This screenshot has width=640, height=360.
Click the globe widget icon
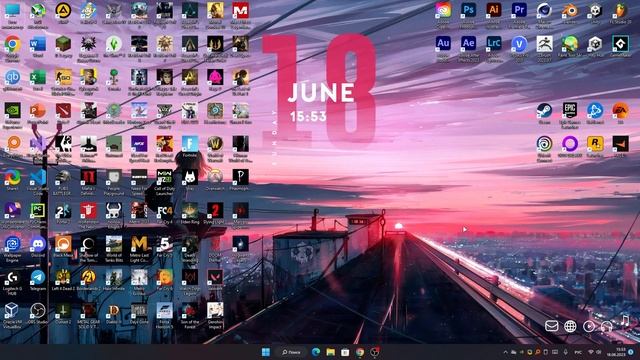pos(570,326)
